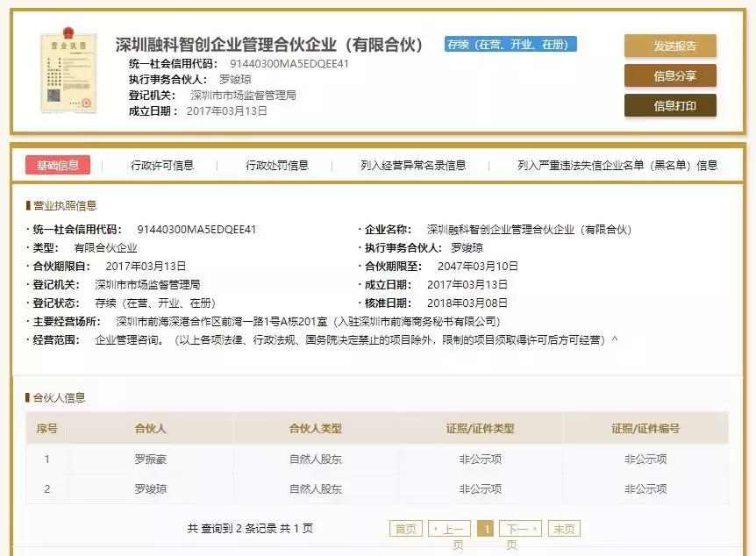The image size is (756, 556).
Task: Click 信息打印 to print the company info
Action: (669, 106)
